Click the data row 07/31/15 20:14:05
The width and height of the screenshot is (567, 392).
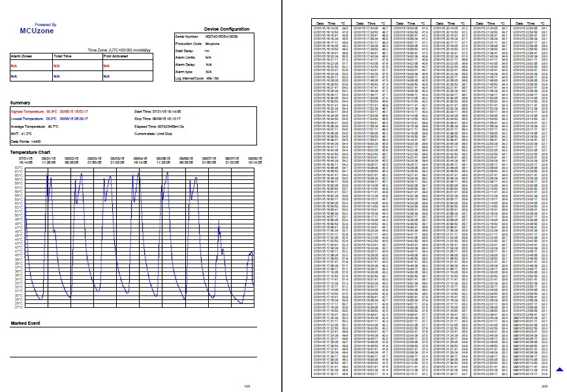451,28
